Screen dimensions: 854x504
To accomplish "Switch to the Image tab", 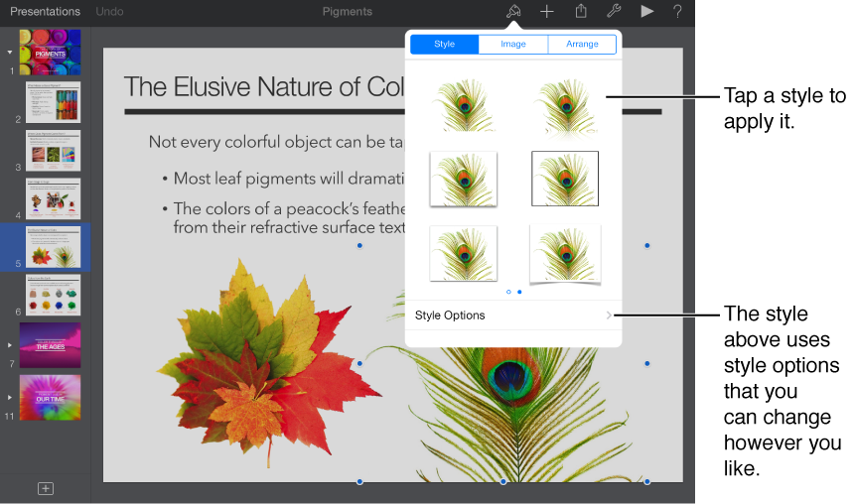I will click(x=513, y=44).
